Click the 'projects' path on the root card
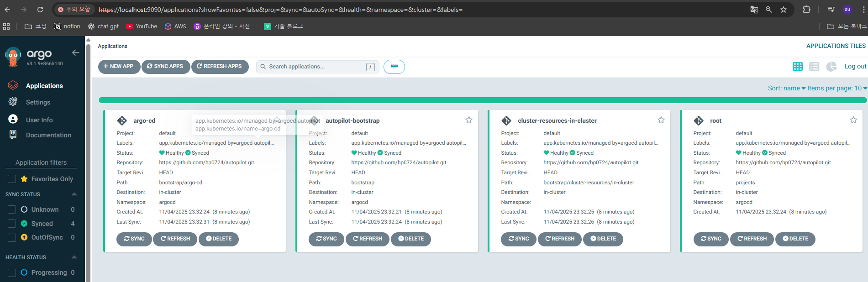 [745, 183]
